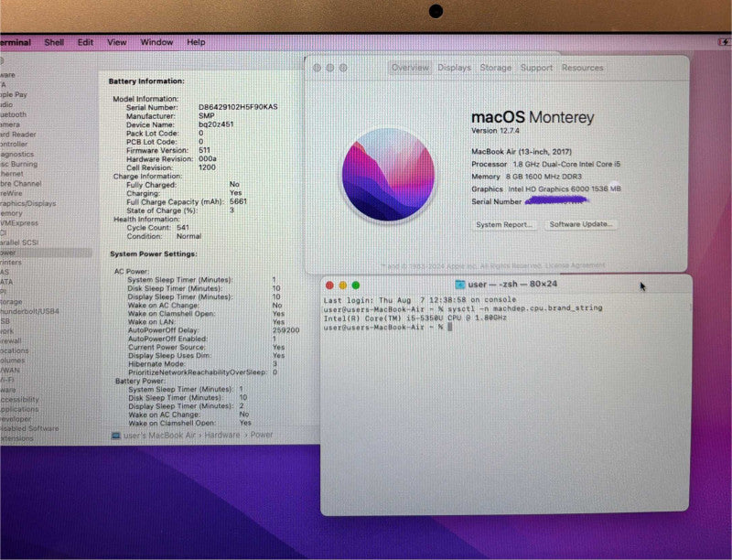The width and height of the screenshot is (732, 560).
Task: Click the MacBook icon in System Report path bar
Action: (x=116, y=436)
